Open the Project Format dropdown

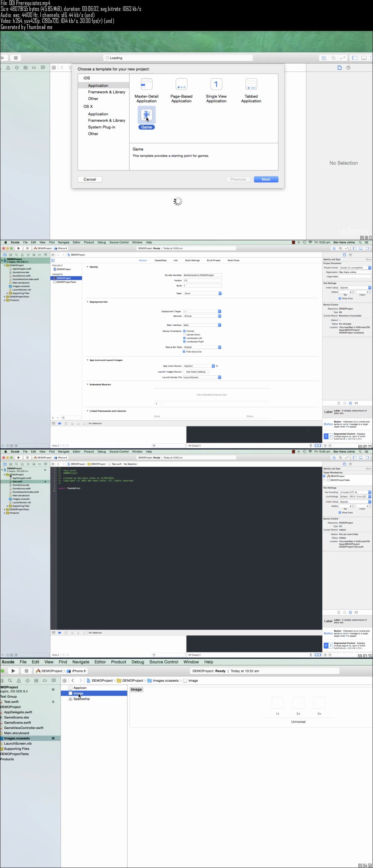[x=355, y=267]
